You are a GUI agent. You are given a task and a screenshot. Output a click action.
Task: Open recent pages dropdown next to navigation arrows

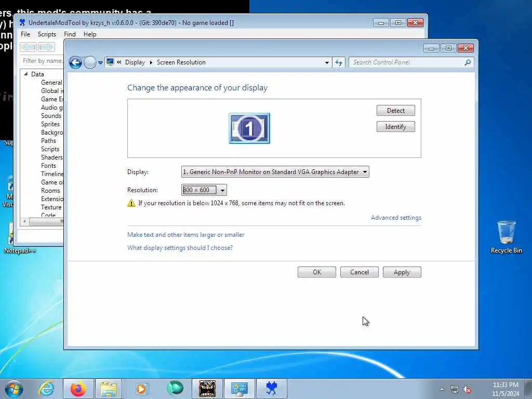coord(100,62)
